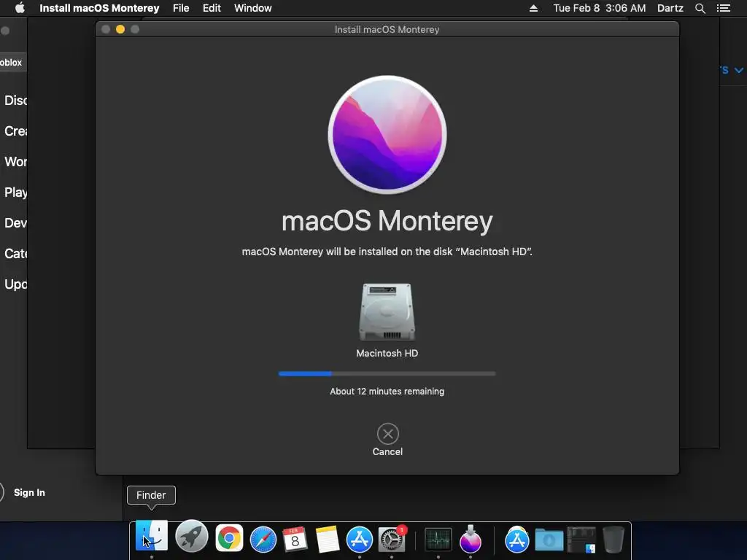
Task: Open the Edit menu
Action: (x=212, y=8)
